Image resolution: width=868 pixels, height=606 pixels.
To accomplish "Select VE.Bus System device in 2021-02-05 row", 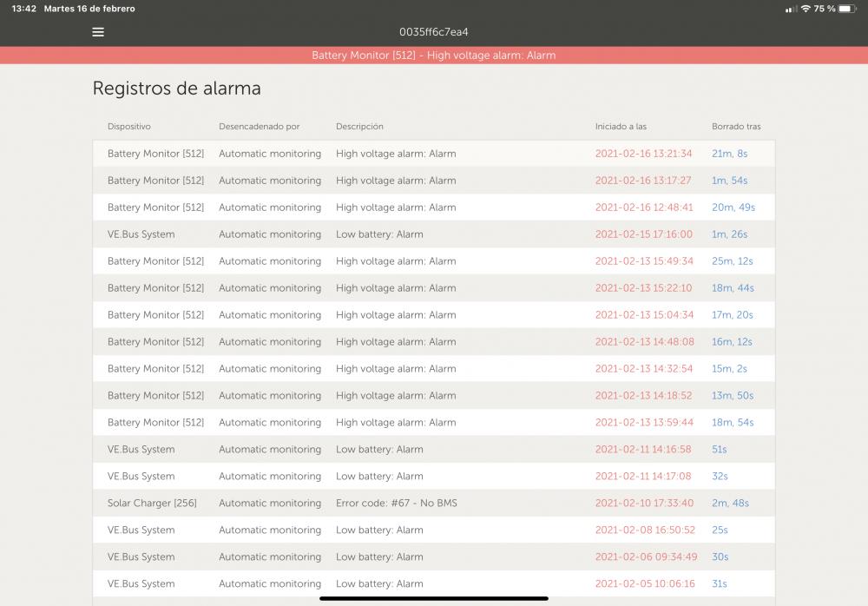I will (x=141, y=583).
